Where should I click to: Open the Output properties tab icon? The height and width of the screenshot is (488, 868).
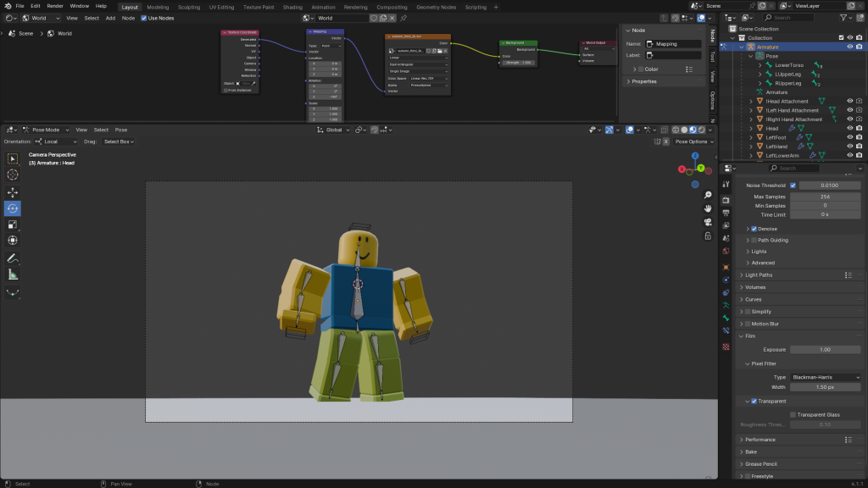(726, 213)
